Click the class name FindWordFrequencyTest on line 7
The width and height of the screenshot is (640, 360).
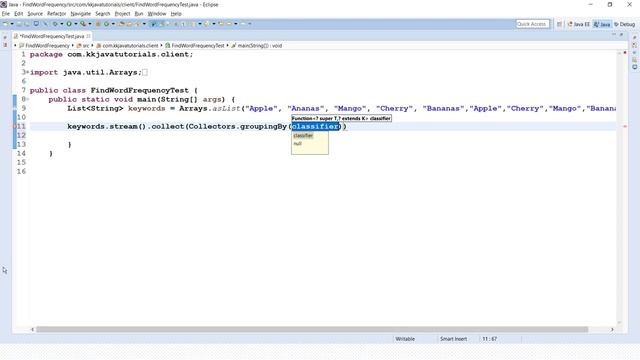(140, 91)
